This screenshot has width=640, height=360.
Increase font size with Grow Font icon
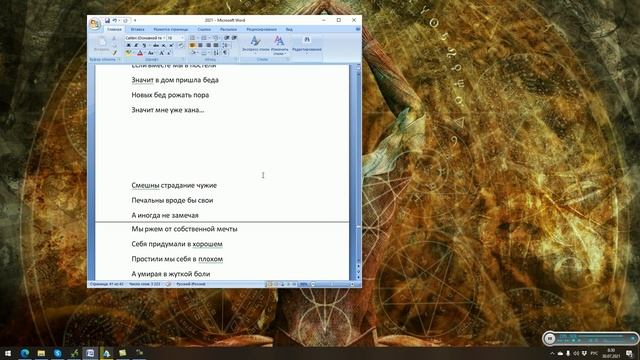coord(162,53)
